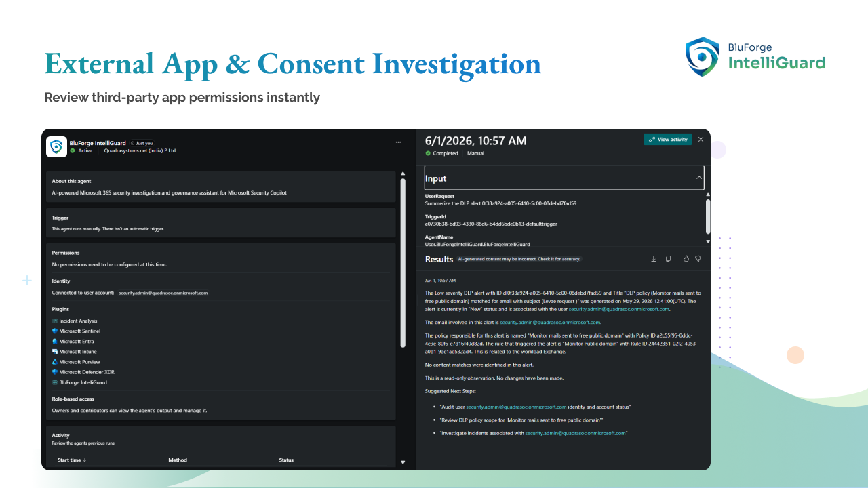Screen dimensions: 868x488
Task: Click the agent details panel scrollbar thumb
Action: 403,263
